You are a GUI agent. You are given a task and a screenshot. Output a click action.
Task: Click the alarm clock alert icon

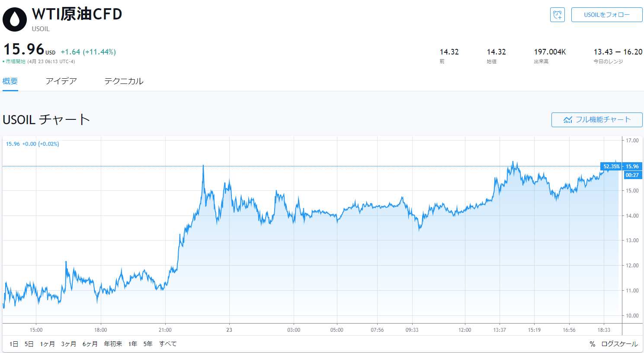tap(557, 15)
